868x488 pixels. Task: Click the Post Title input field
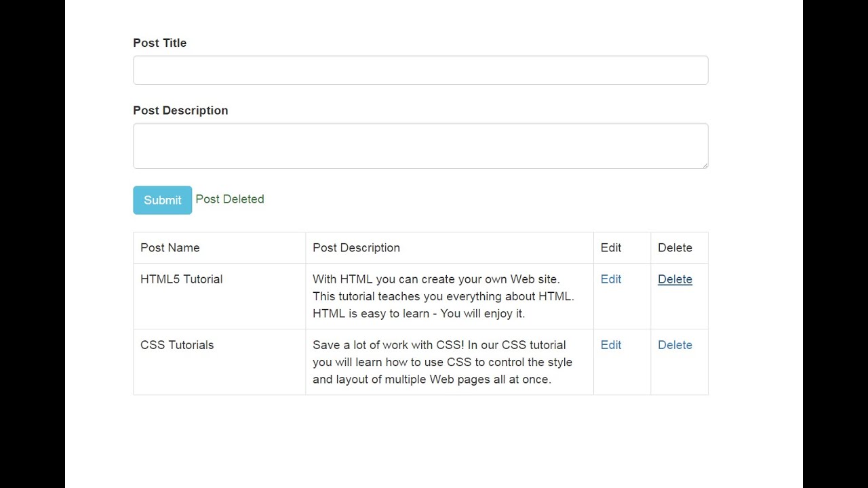click(x=420, y=70)
